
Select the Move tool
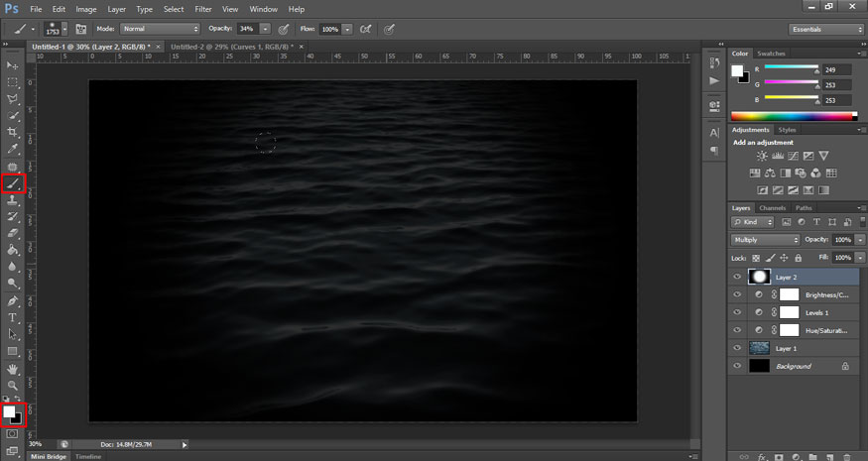[13, 64]
